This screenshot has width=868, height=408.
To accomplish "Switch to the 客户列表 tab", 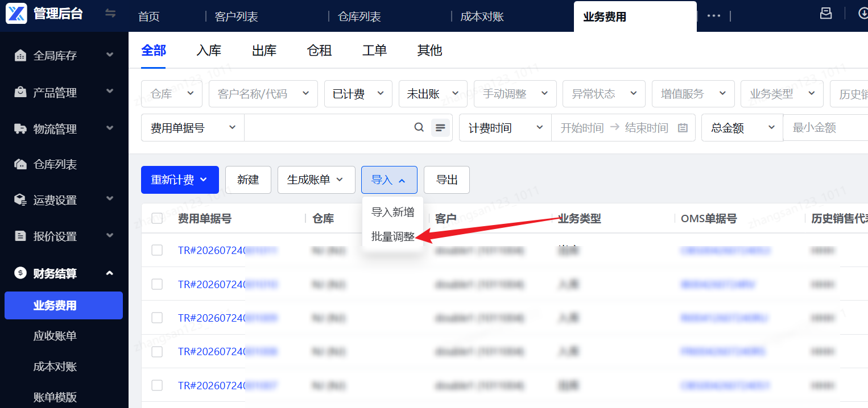I will coord(237,16).
